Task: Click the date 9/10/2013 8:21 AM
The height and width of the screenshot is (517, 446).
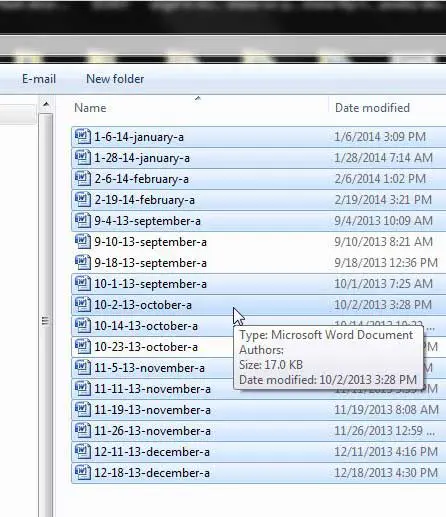Action: (x=383, y=242)
